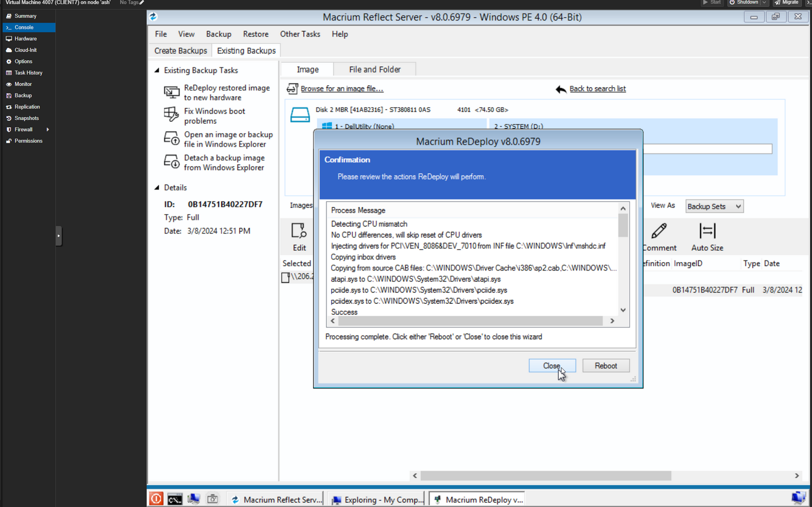Click the Back to search list arrow icon

(x=561, y=89)
